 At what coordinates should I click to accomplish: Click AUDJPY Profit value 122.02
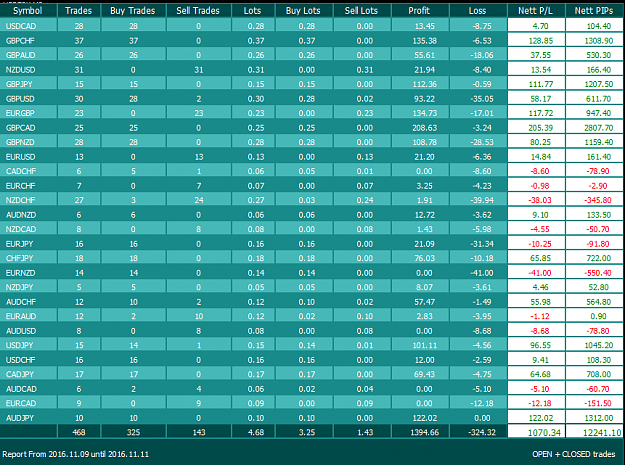click(425, 418)
